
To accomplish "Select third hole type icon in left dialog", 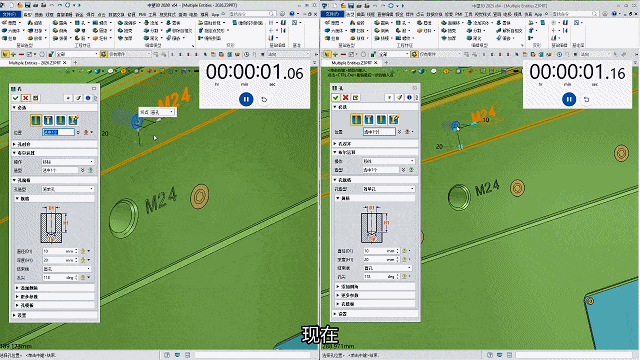I will [61, 120].
